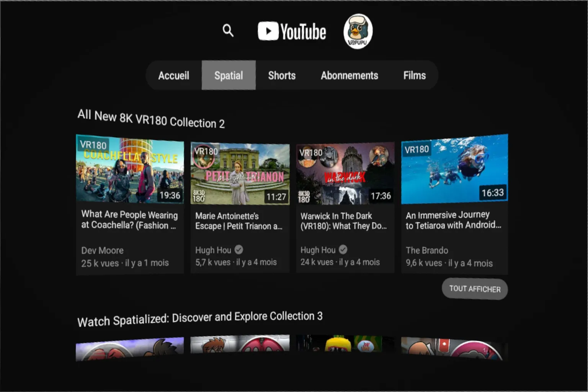Open second thumbnail in Collection 3 row
588x392 pixels.
coord(240,344)
